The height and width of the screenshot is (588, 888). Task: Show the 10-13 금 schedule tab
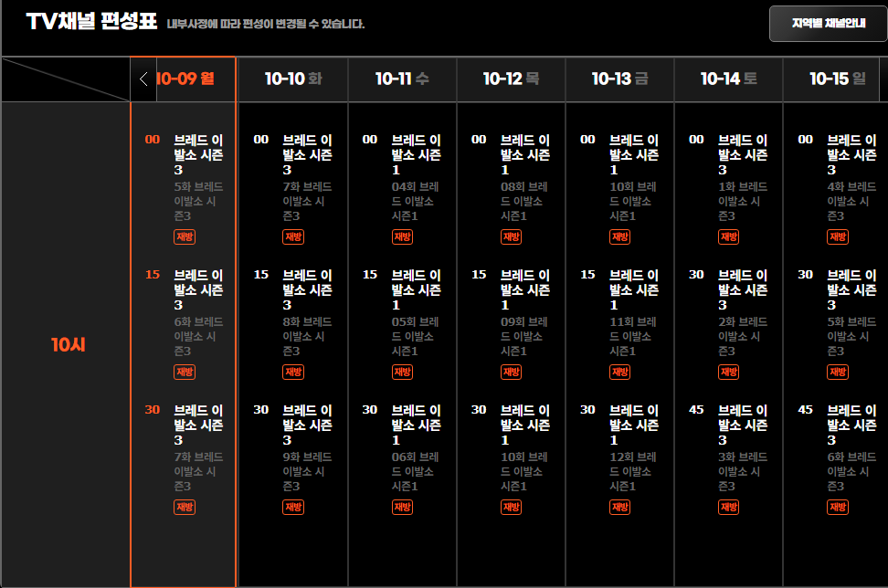[x=619, y=79]
